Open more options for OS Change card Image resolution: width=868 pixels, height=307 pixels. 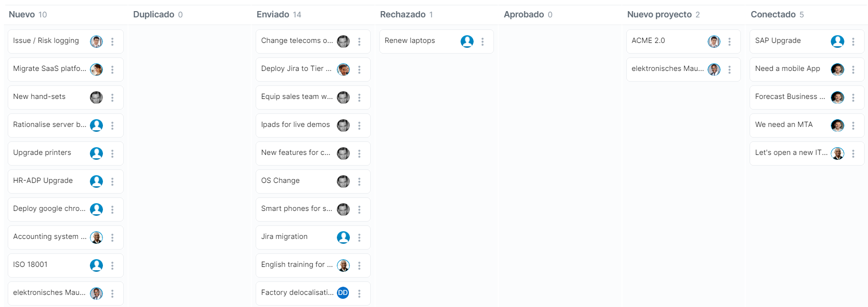pos(359,181)
